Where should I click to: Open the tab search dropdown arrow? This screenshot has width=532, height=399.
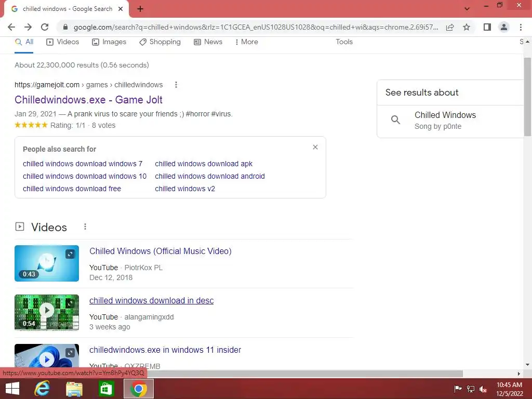pyautogui.click(x=467, y=8)
